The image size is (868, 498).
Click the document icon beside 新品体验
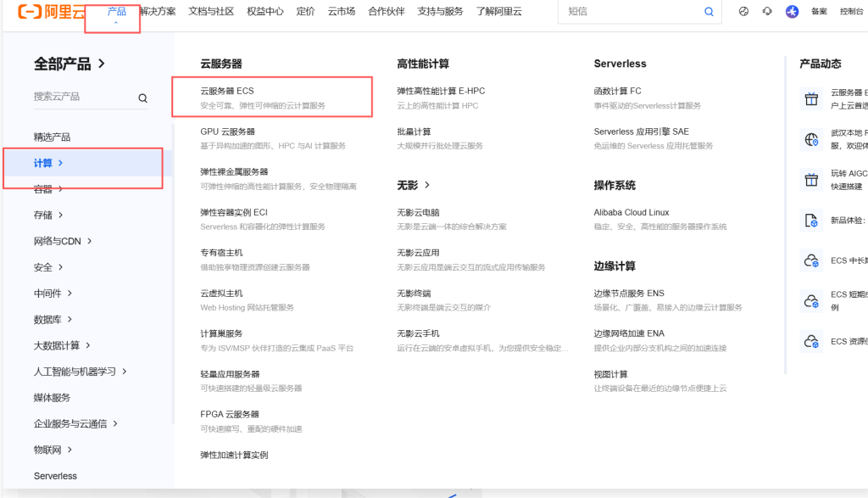(811, 221)
